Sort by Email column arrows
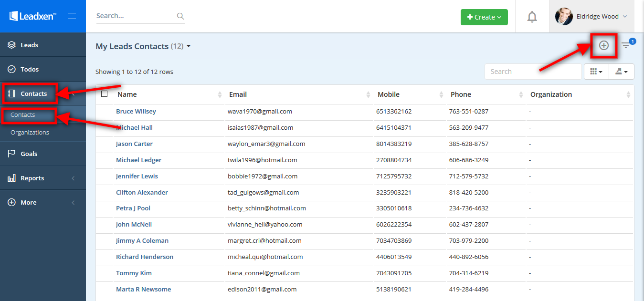The width and height of the screenshot is (644, 301). point(368,94)
